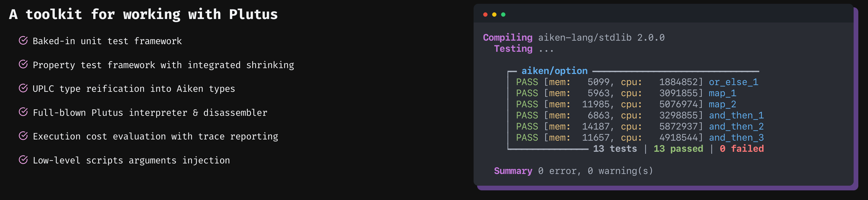The width and height of the screenshot is (868, 200).
Task: Click the map_2 test name
Action: tap(722, 104)
